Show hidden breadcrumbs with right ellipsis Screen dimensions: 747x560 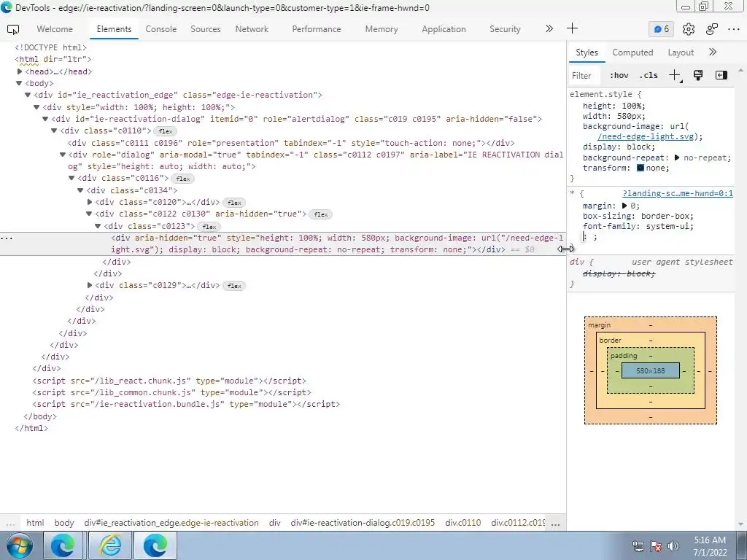click(x=555, y=524)
